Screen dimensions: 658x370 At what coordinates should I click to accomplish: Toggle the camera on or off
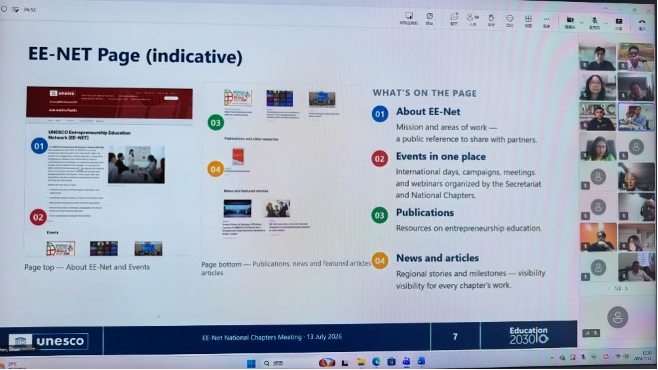coord(570,22)
